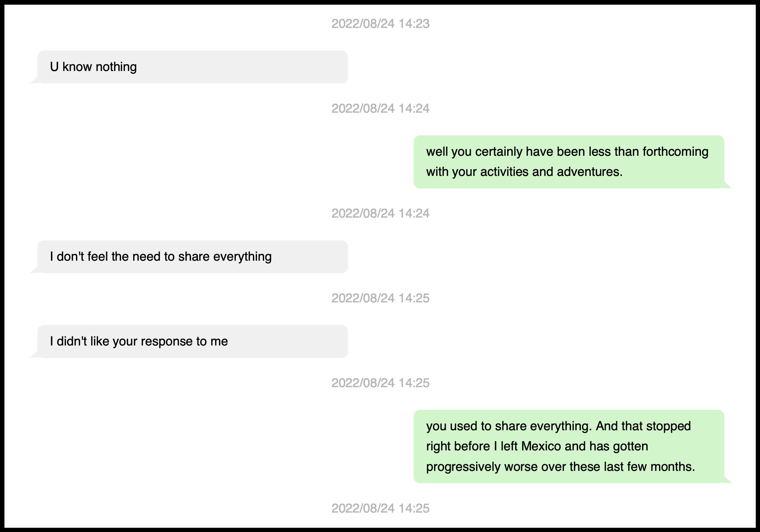The width and height of the screenshot is (760, 532).
Task: Click the last timestamp at the bottom
Action: click(x=380, y=508)
